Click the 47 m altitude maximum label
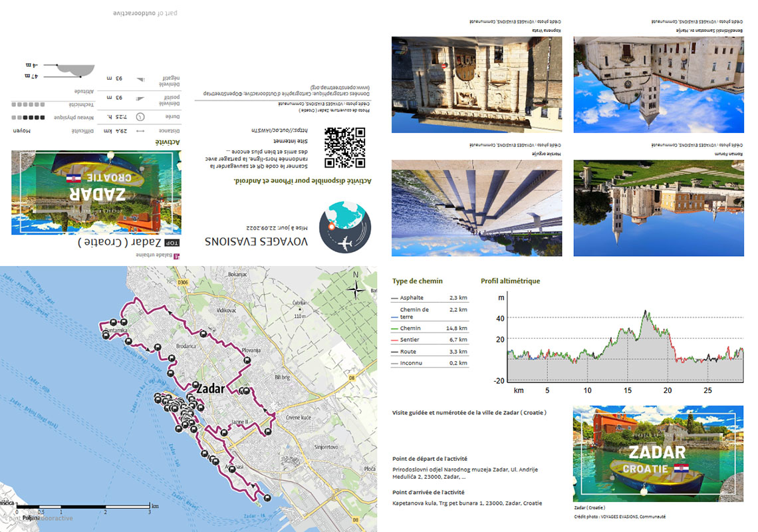Screen dimensions: 758x532 31,76
